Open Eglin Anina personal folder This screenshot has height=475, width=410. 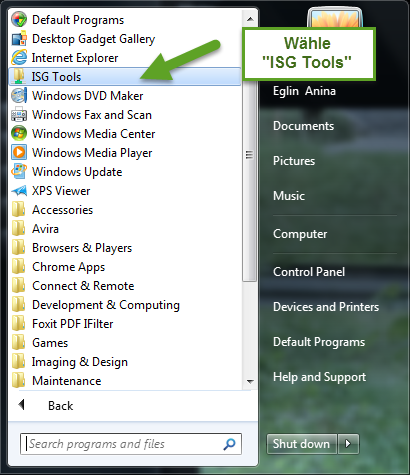coord(304,91)
